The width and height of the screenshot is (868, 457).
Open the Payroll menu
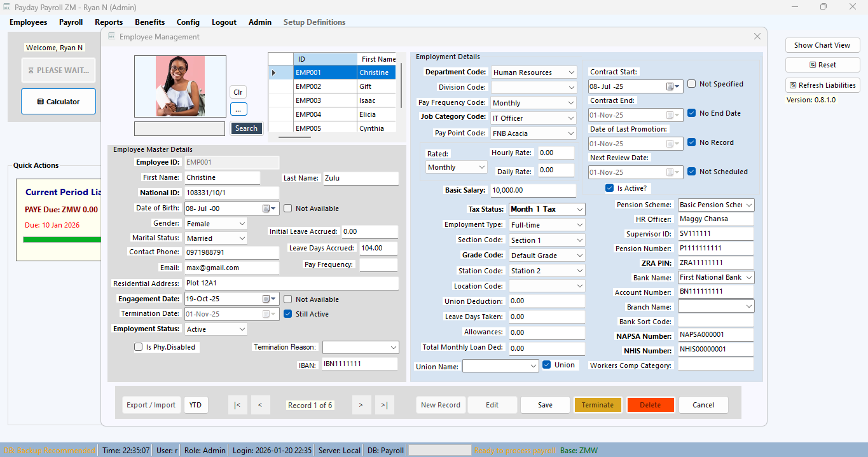pos(71,22)
